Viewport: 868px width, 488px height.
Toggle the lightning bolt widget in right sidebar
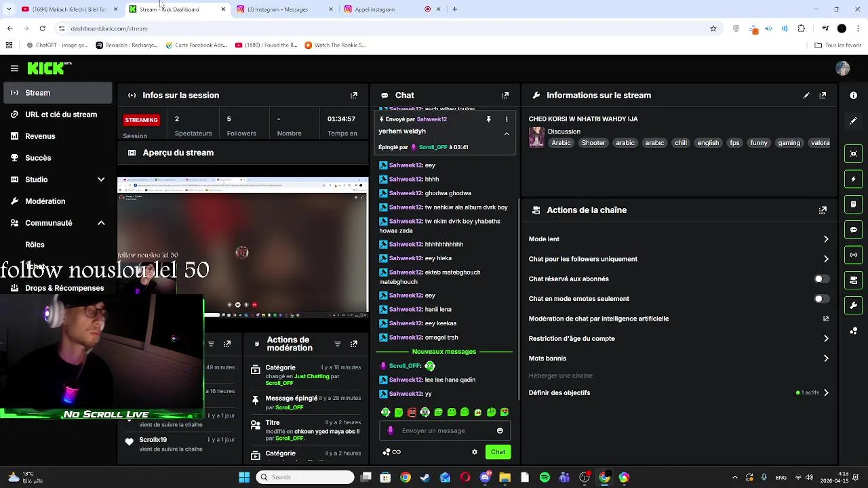tap(853, 179)
